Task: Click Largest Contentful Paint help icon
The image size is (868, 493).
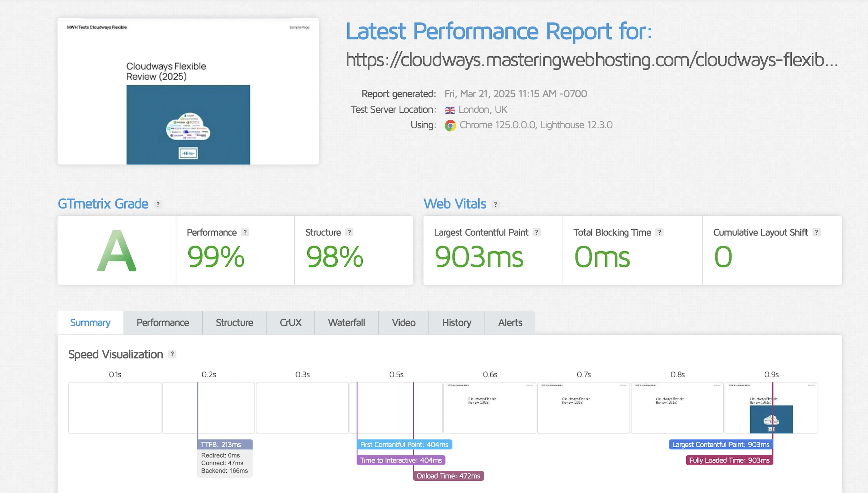Action: coord(536,232)
